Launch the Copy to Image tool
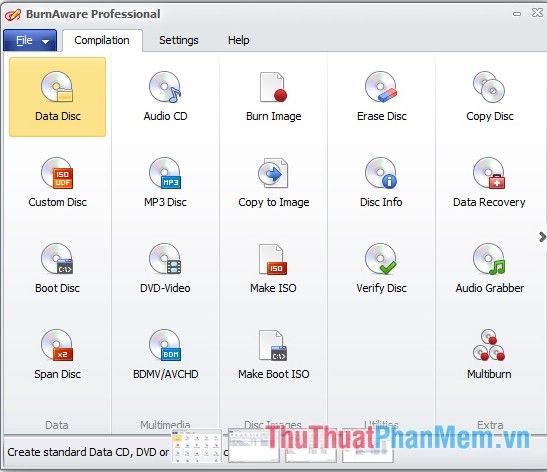The width and height of the screenshot is (547, 472). pos(274,183)
